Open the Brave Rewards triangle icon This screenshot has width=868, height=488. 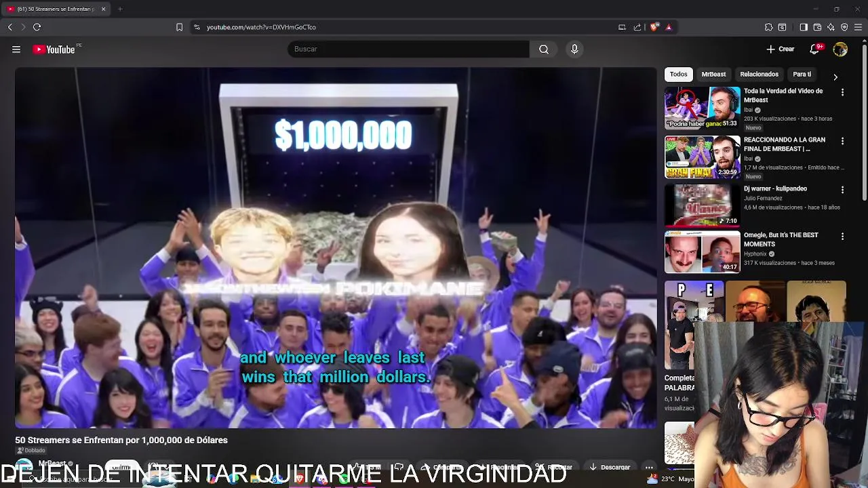pyautogui.click(x=669, y=27)
